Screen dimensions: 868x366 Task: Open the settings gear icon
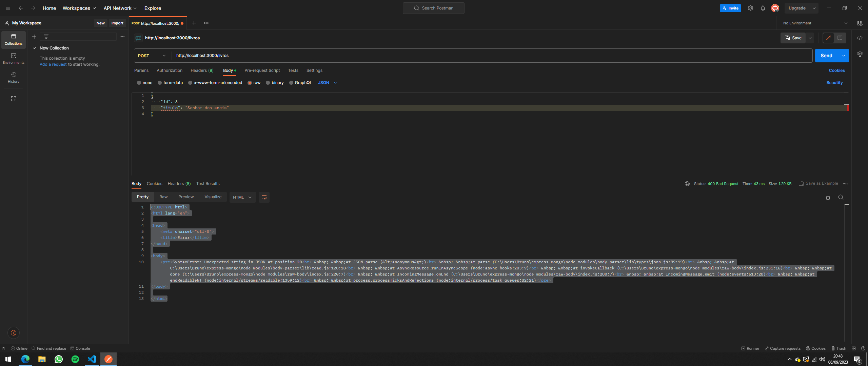tap(751, 8)
